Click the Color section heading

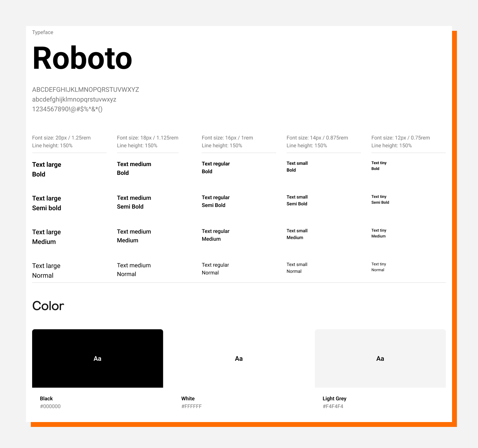coord(48,306)
